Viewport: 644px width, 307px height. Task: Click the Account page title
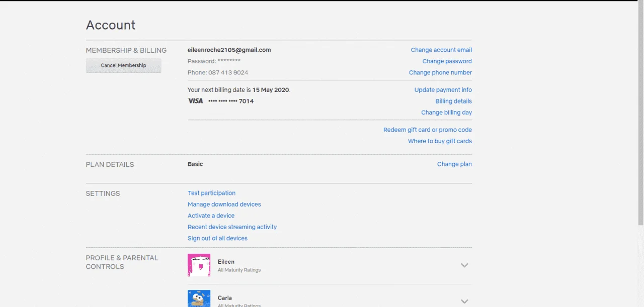click(111, 25)
